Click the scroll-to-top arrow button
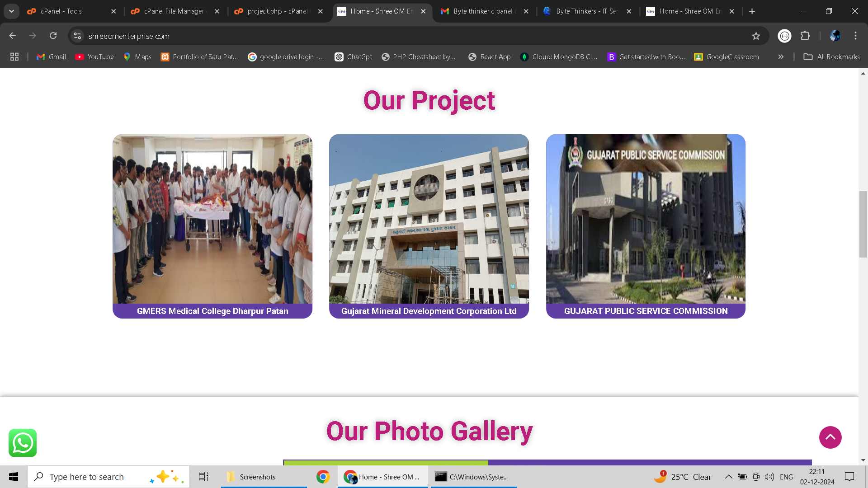The height and width of the screenshot is (488, 868). click(x=830, y=437)
